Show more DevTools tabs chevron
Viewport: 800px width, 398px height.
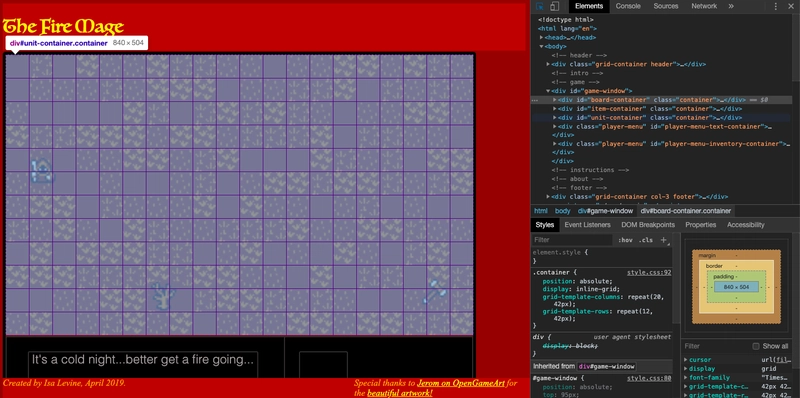click(x=731, y=6)
